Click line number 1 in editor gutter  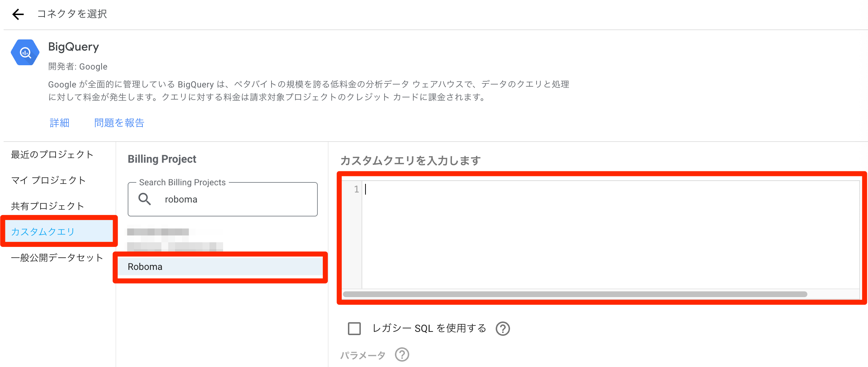[356, 189]
